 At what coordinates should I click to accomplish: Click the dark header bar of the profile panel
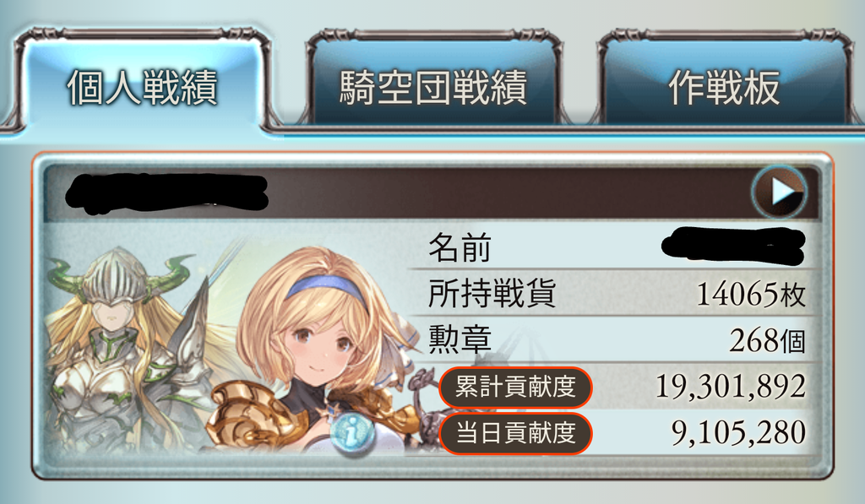pyautogui.click(x=432, y=192)
